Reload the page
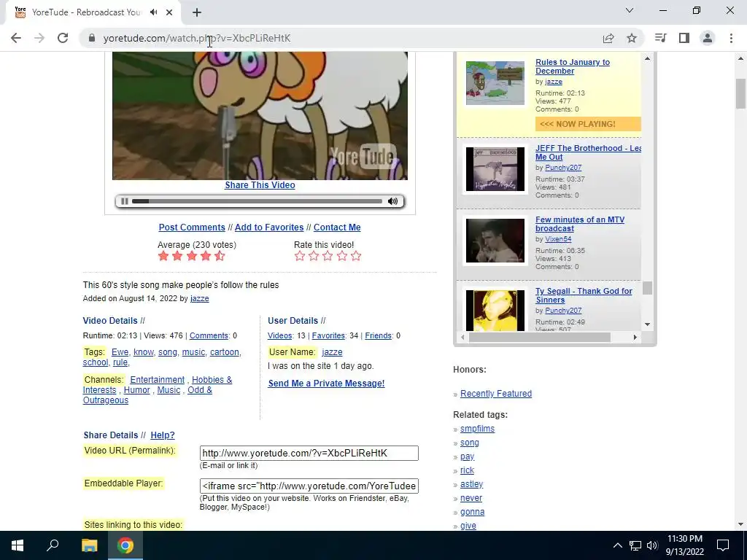Image resolution: width=747 pixels, height=560 pixels. tap(63, 38)
